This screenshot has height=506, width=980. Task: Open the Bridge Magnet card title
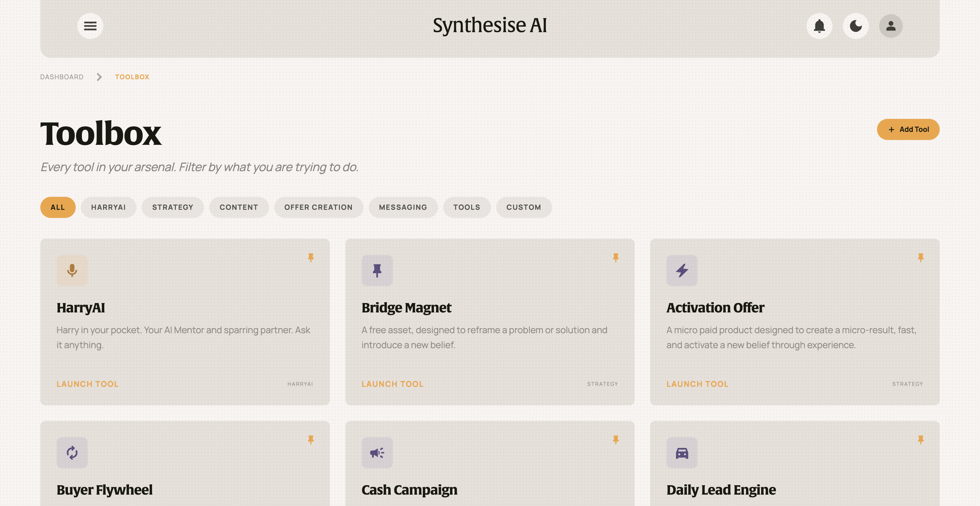406,308
